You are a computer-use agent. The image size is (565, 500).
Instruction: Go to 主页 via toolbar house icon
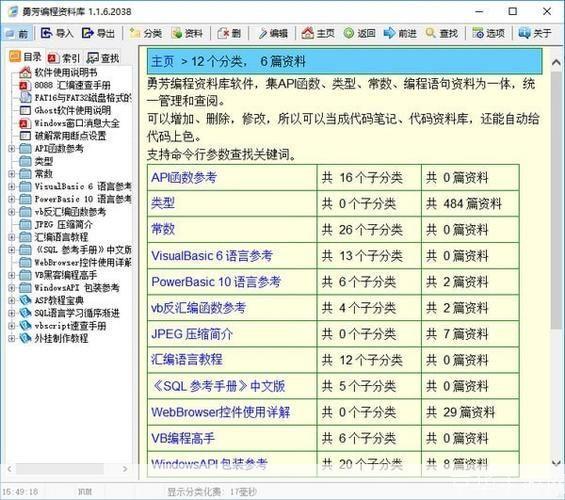pos(307,33)
